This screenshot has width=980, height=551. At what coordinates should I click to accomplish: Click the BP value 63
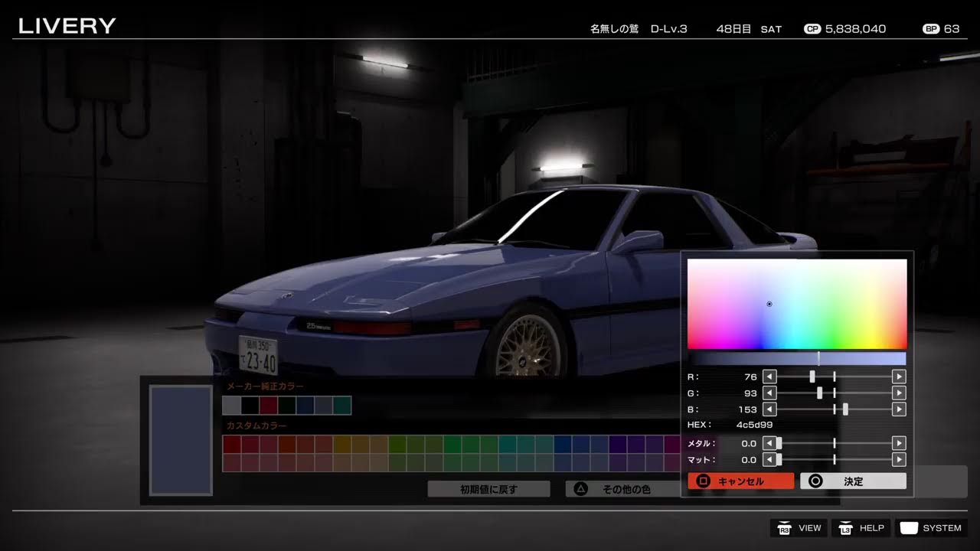click(952, 29)
